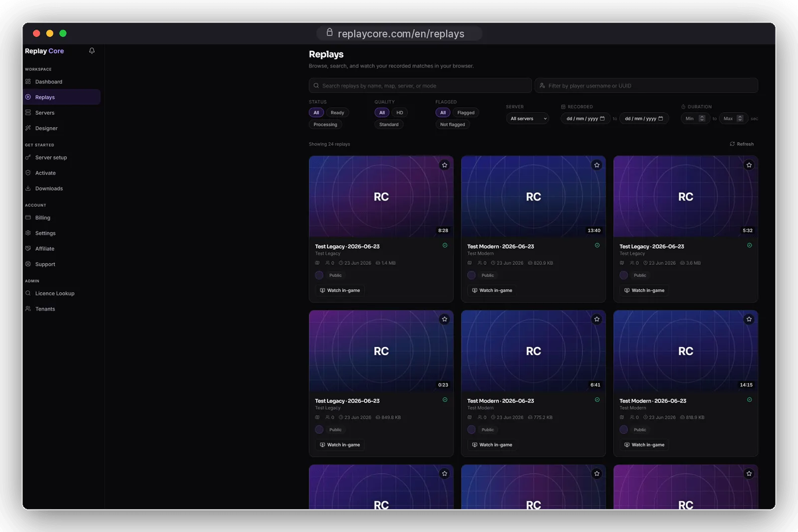Click Watch in-game on the 820.9 KB replay

click(492, 290)
